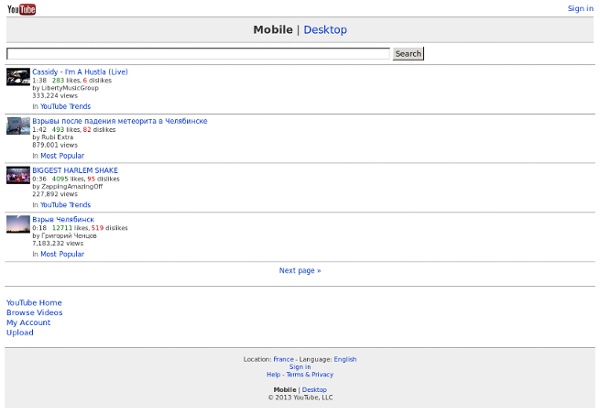Focus the search text field
The height and width of the screenshot is (408, 600).
pyautogui.click(x=198, y=54)
